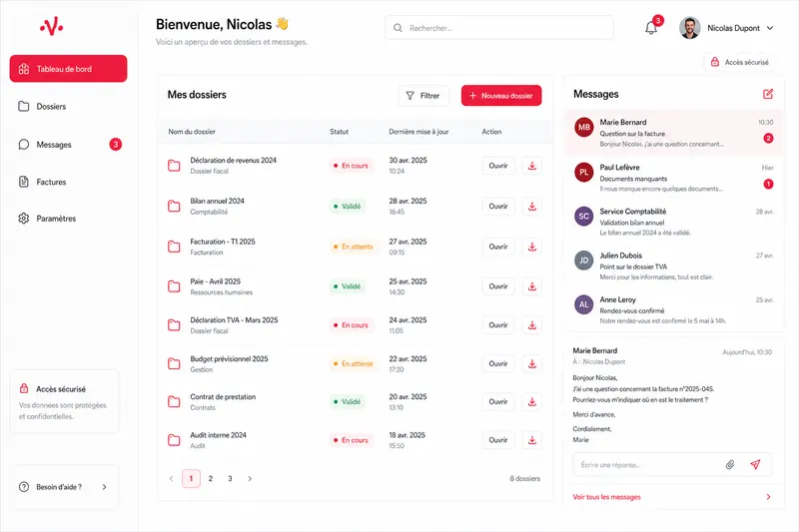This screenshot has width=799, height=532.
Task: Open Messages in the sidebar
Action: [68, 145]
